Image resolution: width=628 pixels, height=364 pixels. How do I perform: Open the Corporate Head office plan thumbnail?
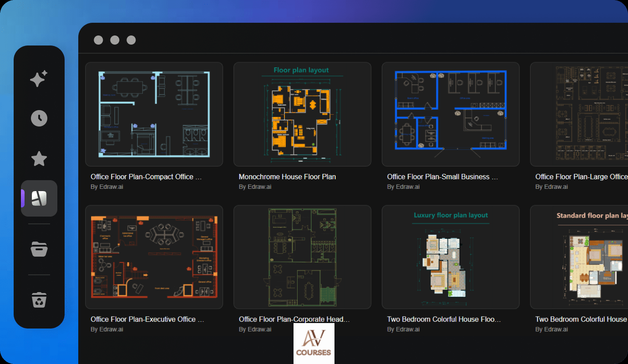pos(302,257)
